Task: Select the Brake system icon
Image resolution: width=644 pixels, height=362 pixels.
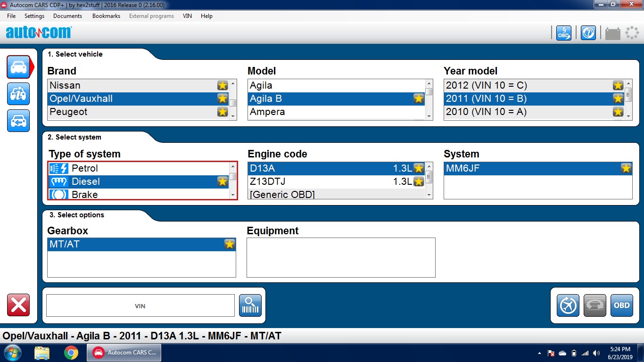Action: tap(59, 194)
